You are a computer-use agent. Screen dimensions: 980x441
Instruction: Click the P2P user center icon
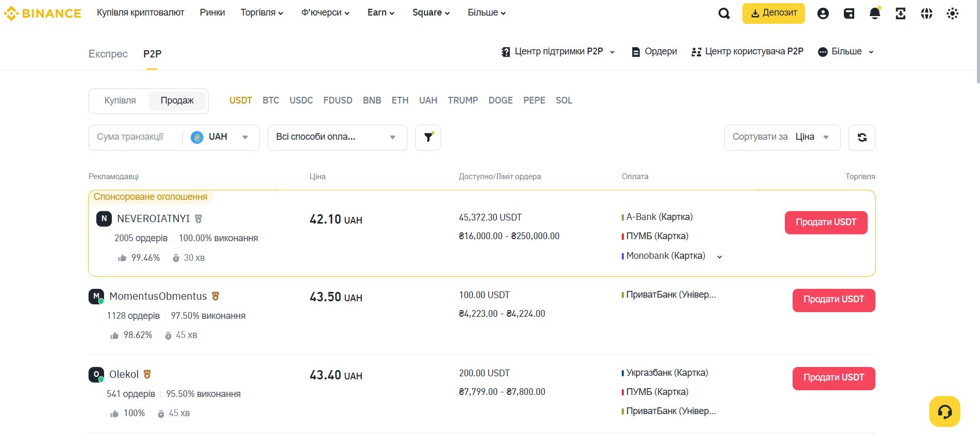[696, 52]
